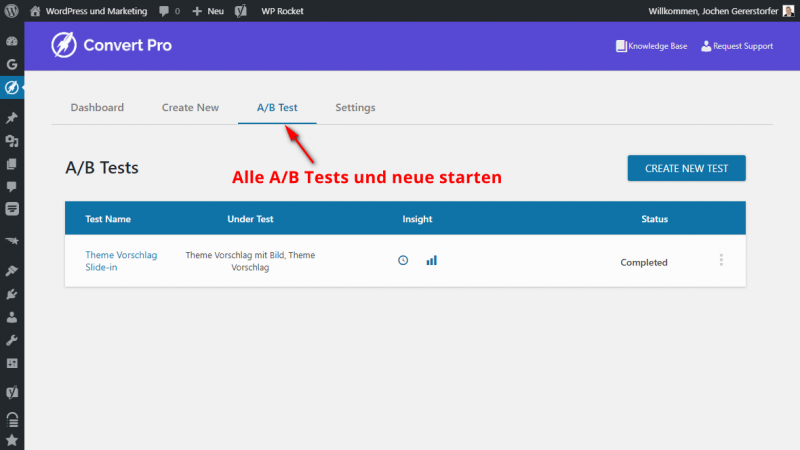Open the Settings tab

coord(355,107)
